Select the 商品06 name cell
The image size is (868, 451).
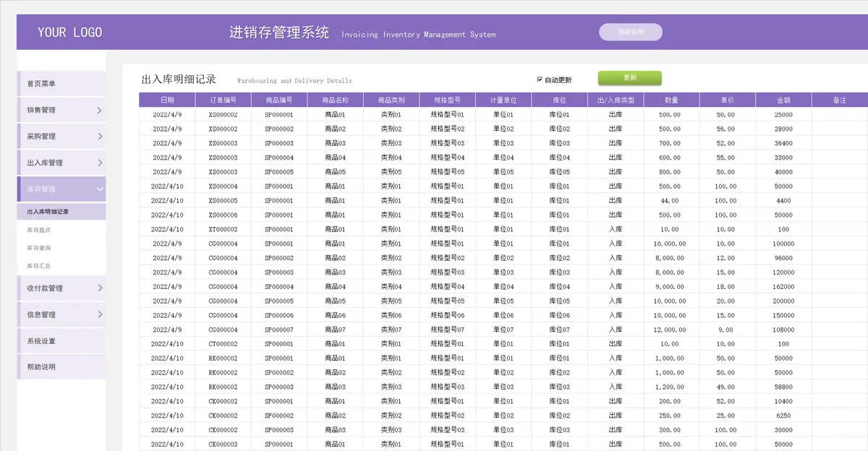335,316
